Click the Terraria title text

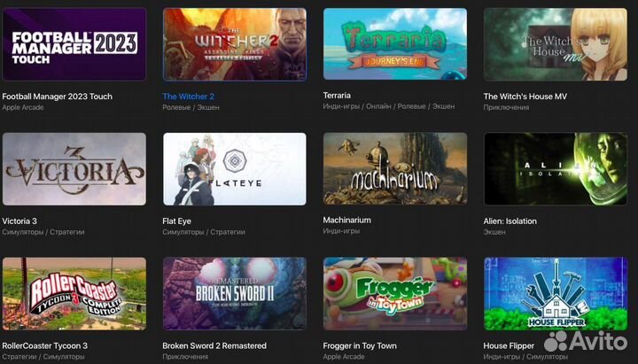point(337,95)
